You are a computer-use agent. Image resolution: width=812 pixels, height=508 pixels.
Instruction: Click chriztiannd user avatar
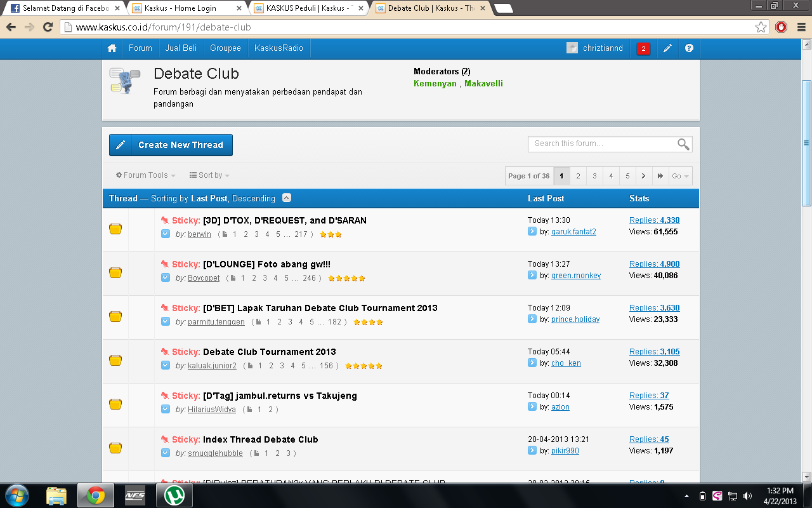572,48
